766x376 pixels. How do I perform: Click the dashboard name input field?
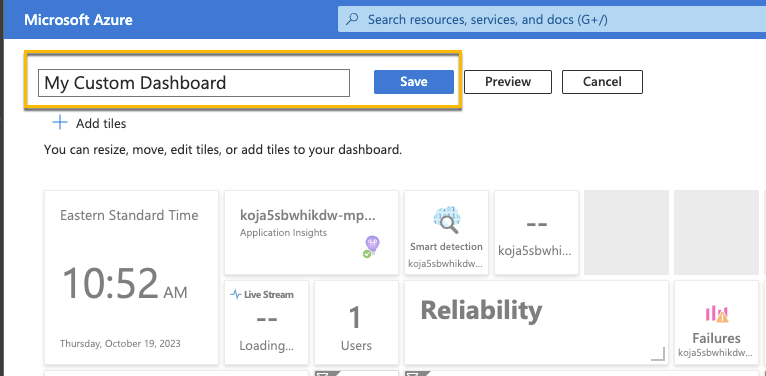[x=194, y=83]
